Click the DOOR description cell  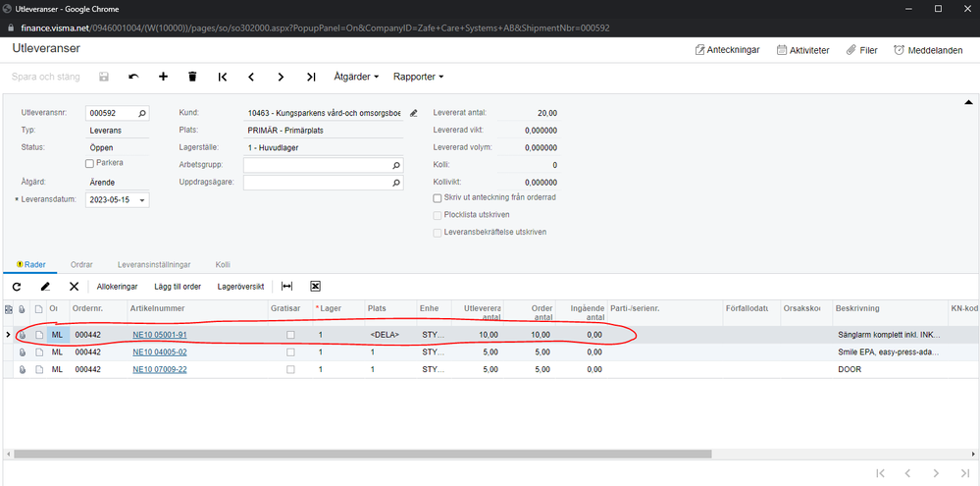coord(890,370)
